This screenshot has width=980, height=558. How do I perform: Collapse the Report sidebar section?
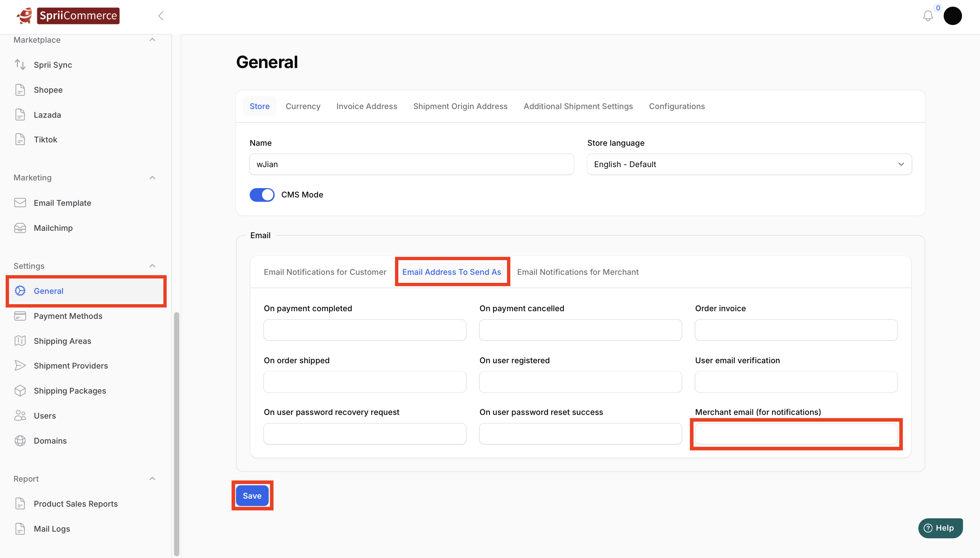152,479
